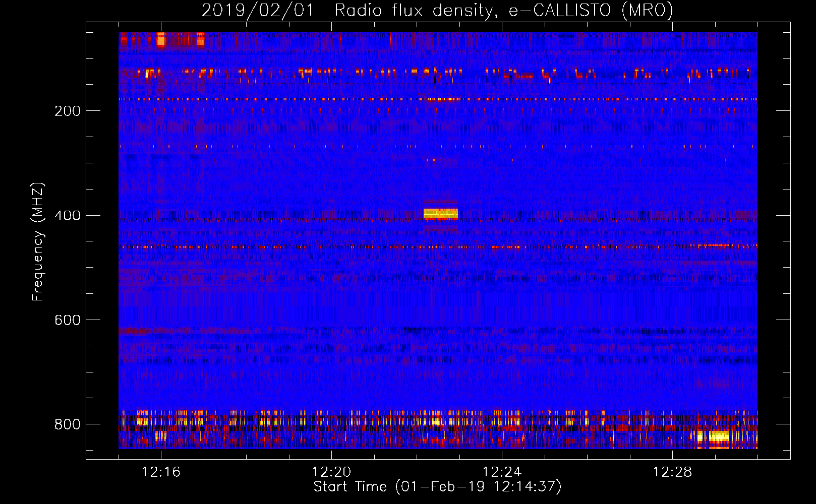Click the 'Start Time (01-Feb-19 12:14:37)' label
The height and width of the screenshot is (504, 816).
437,487
